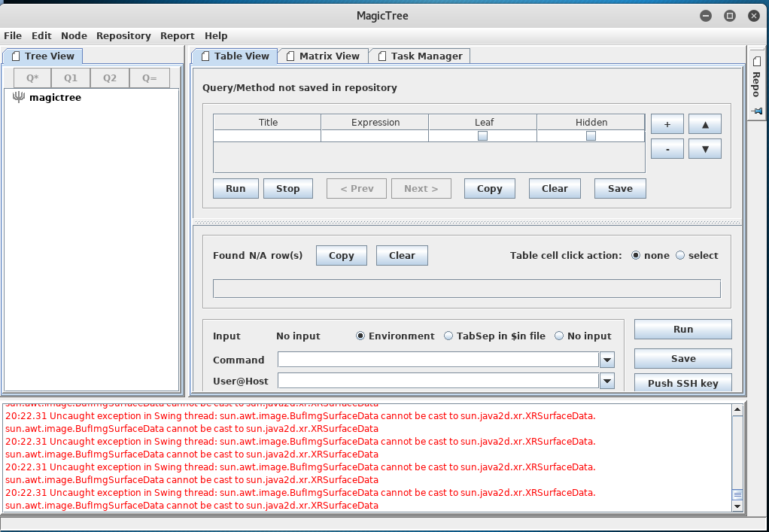Open the Report menu
Viewport: 769px width, 532px height.
[x=178, y=36]
